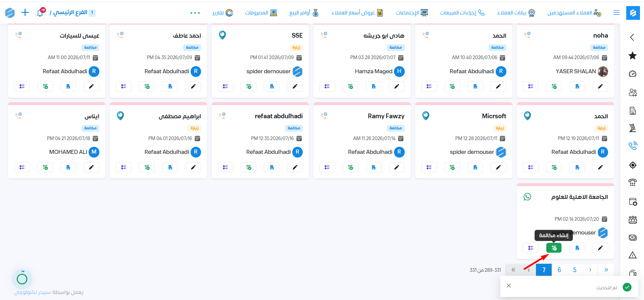Click the warning triangle sidebar icon
The height and width of the screenshot is (300, 644).
[x=633, y=255]
